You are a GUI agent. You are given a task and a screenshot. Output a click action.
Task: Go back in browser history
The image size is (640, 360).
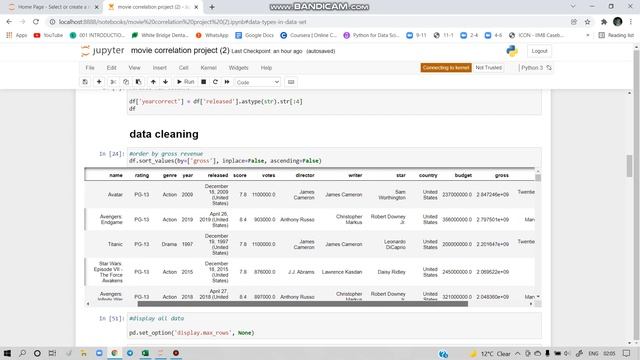[x=9, y=22]
